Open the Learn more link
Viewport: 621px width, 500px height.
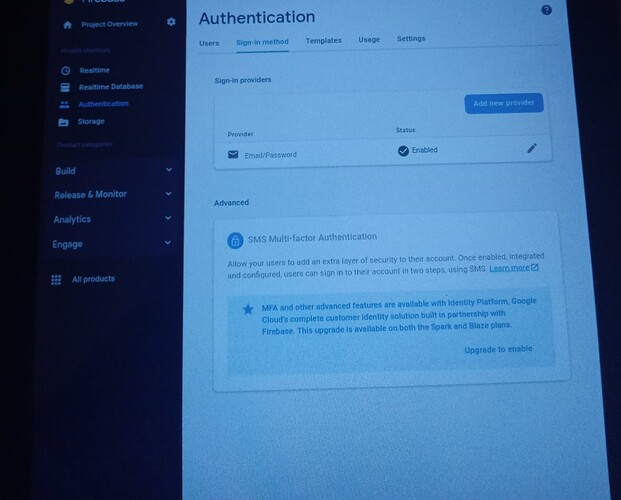(509, 268)
